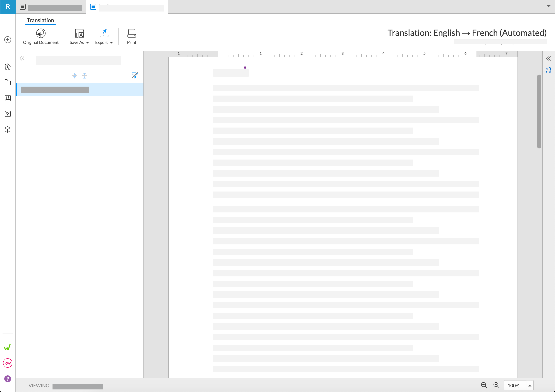This screenshot has height=392, width=555.
Task: Select the cube sidebar icon
Action: click(7, 129)
